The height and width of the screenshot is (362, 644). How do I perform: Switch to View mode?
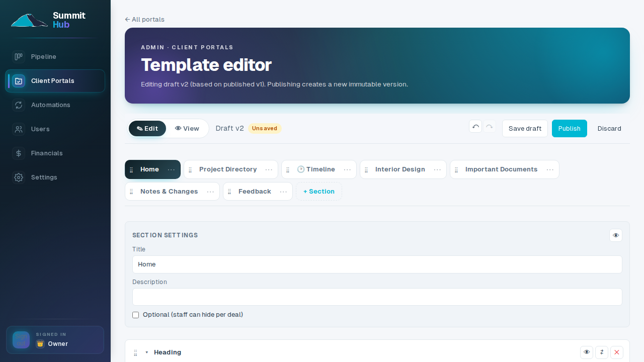pyautogui.click(x=187, y=129)
